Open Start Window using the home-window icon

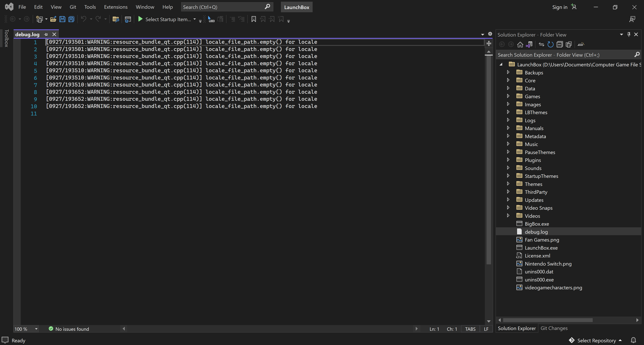tap(128, 19)
